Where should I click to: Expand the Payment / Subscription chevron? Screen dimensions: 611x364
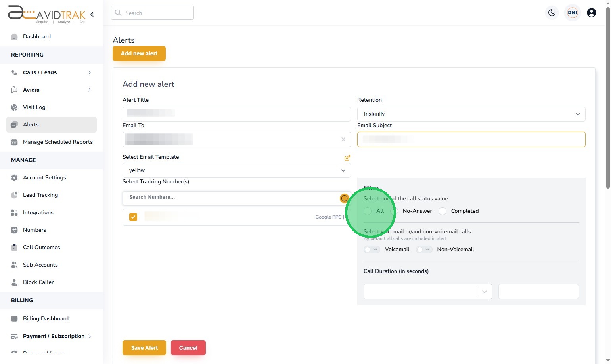[x=90, y=336]
